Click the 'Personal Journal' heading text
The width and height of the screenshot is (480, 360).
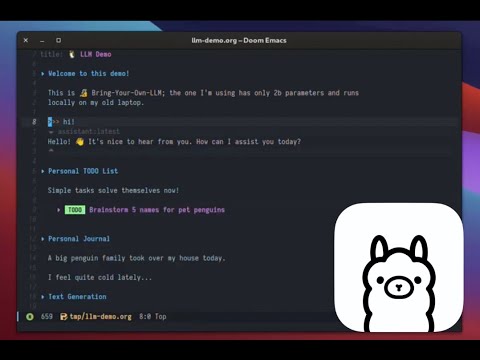(x=79, y=239)
